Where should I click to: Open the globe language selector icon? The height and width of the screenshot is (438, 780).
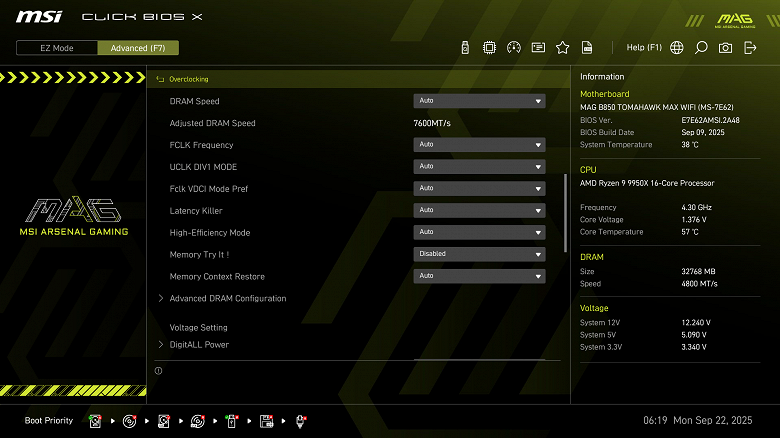(x=677, y=48)
